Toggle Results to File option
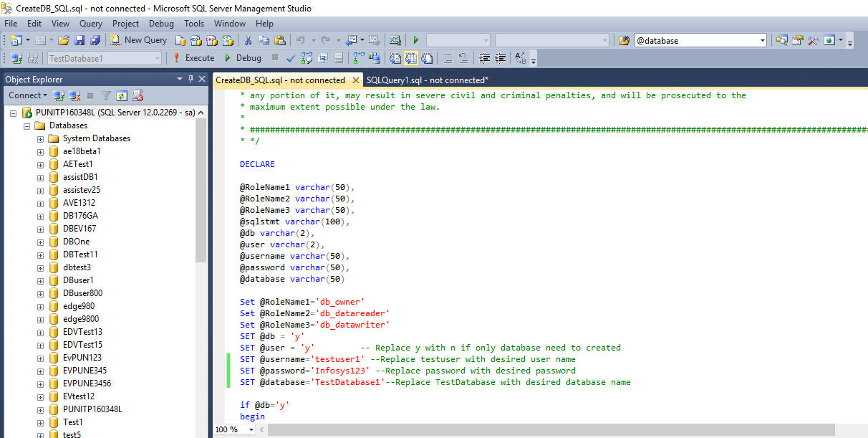The width and height of the screenshot is (868, 438). point(428,58)
